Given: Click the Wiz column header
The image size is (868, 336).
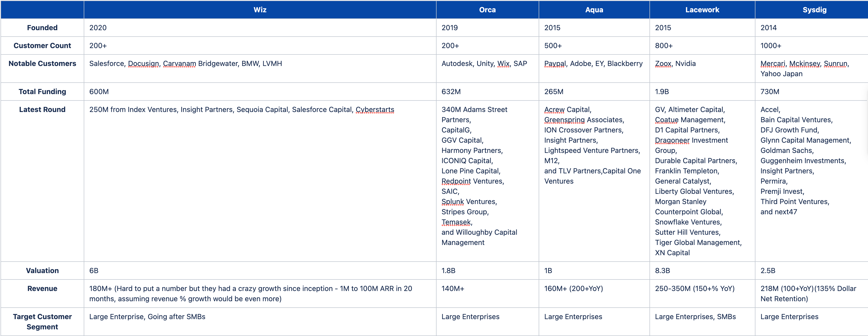Looking at the screenshot, I should [x=260, y=10].
